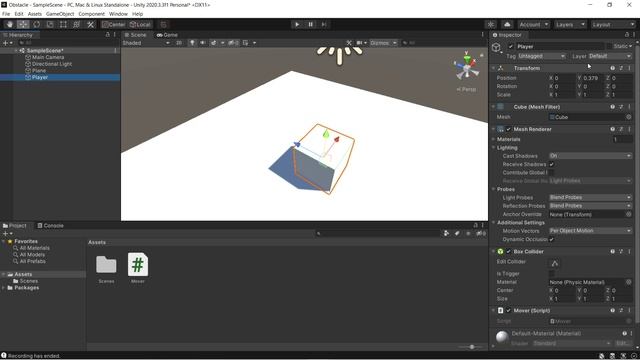Click the Step frame button
The image size is (640, 360).
[x=324, y=24]
